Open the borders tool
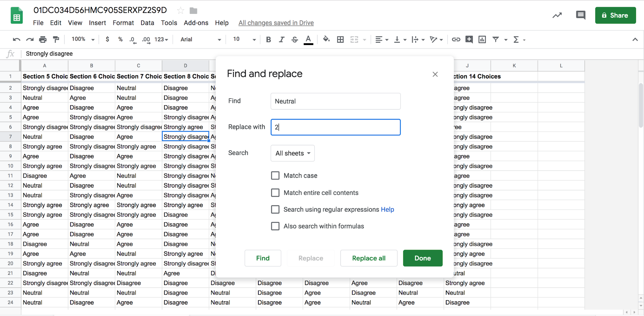 point(340,40)
